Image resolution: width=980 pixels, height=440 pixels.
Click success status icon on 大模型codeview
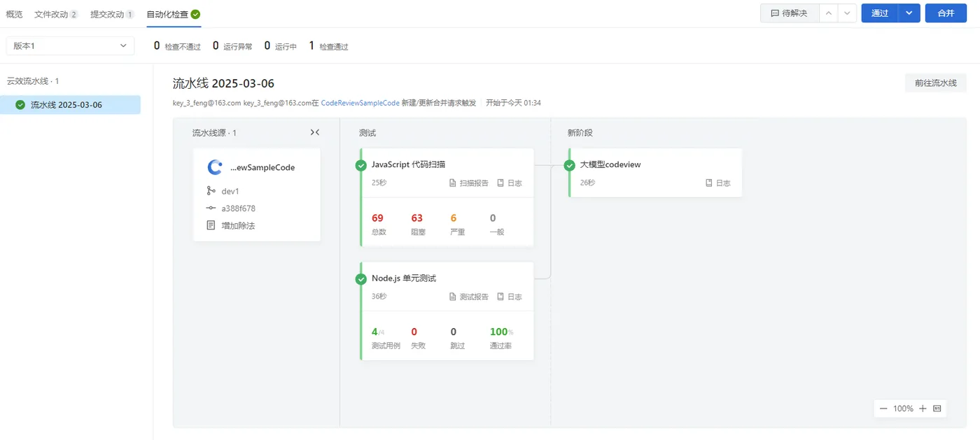point(569,165)
